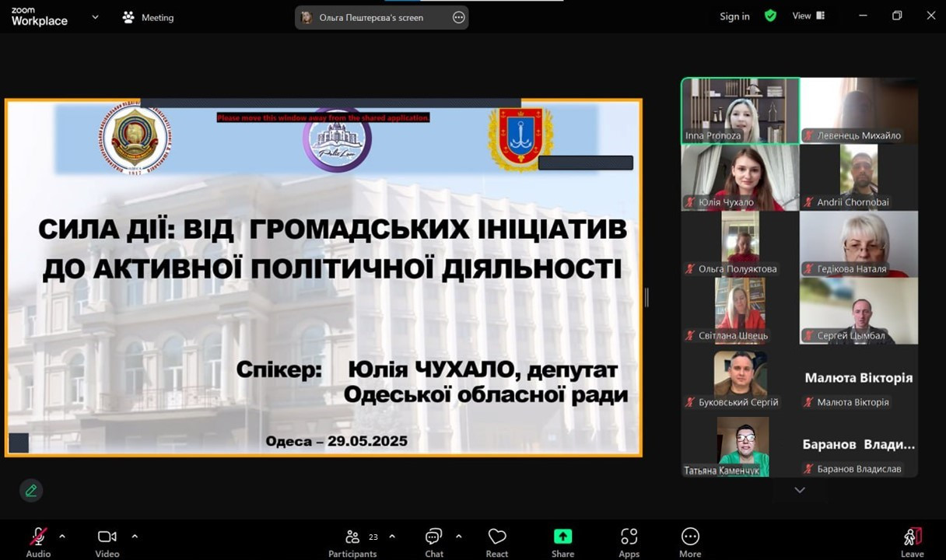
Task: Open the Participants panel
Action: (352, 542)
